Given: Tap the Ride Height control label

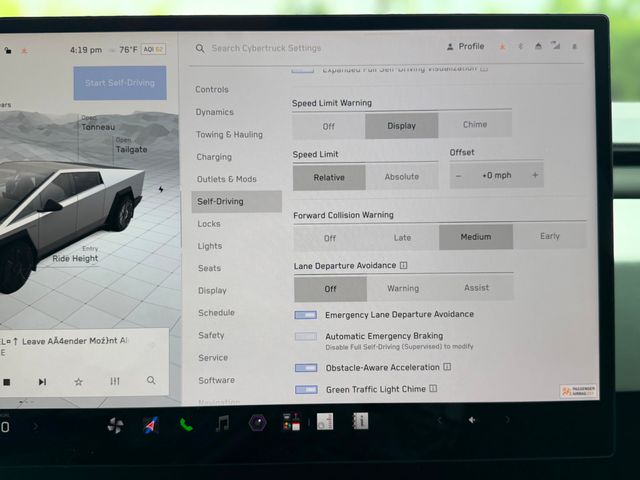Looking at the screenshot, I should coord(75,258).
